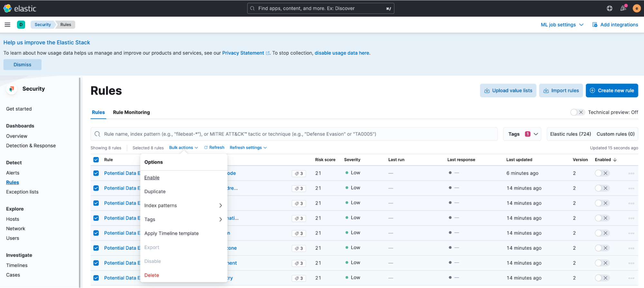
Task: Expand the Tags submenu in Options
Action: 184,219
